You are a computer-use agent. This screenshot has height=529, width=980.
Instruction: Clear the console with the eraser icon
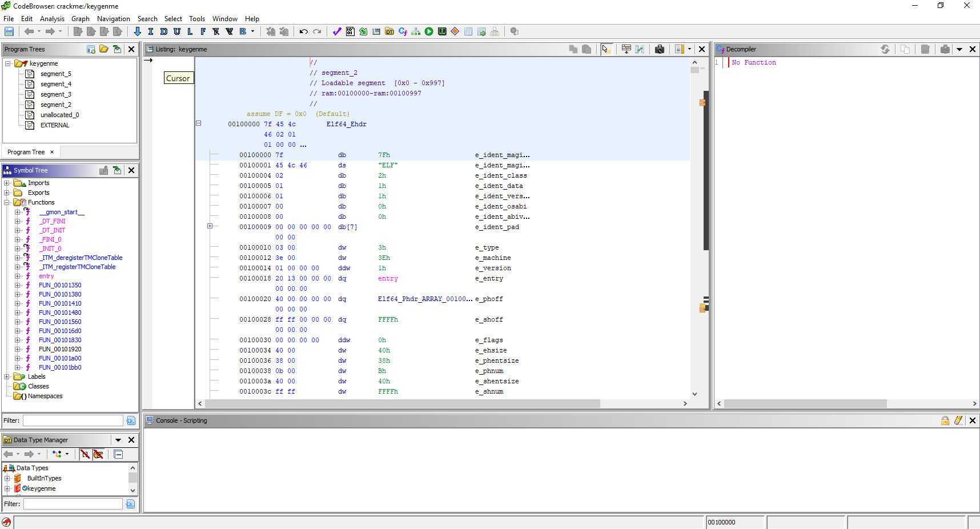coord(958,420)
